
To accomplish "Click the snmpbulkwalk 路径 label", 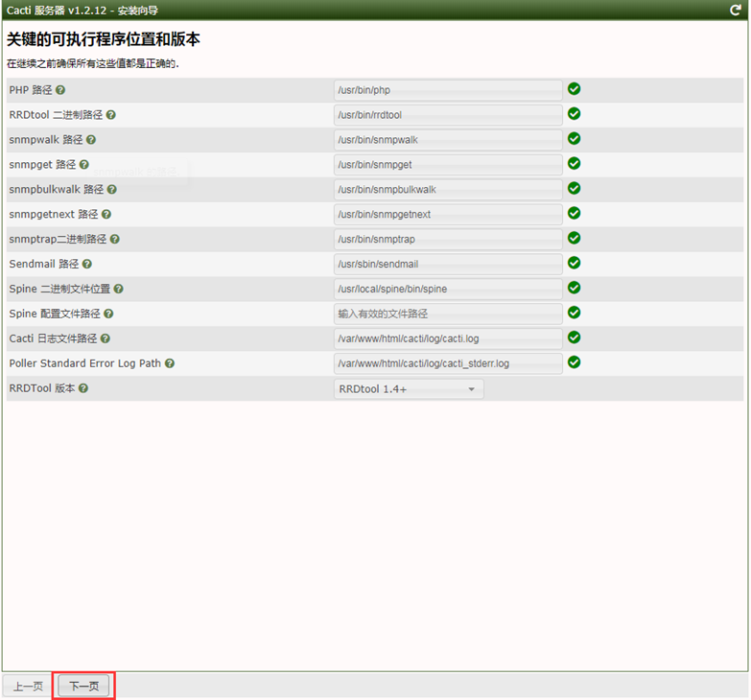I will pyautogui.click(x=56, y=190).
